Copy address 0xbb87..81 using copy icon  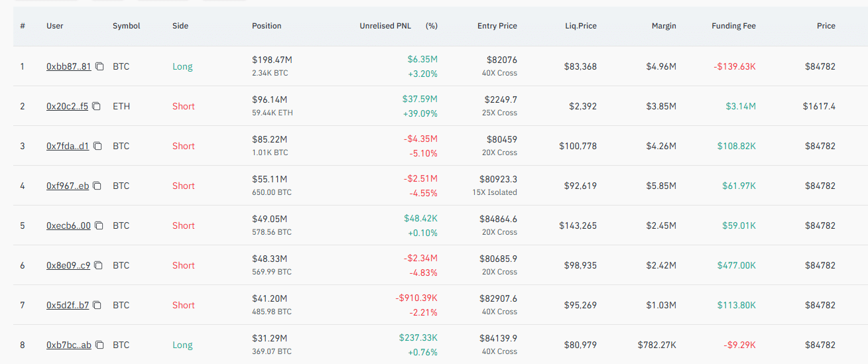pos(99,66)
